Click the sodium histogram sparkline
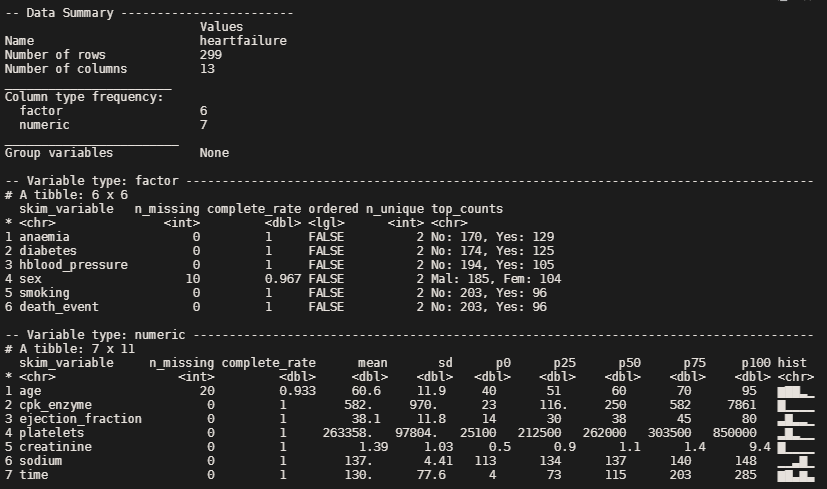This screenshot has width=827, height=489. (x=796, y=461)
